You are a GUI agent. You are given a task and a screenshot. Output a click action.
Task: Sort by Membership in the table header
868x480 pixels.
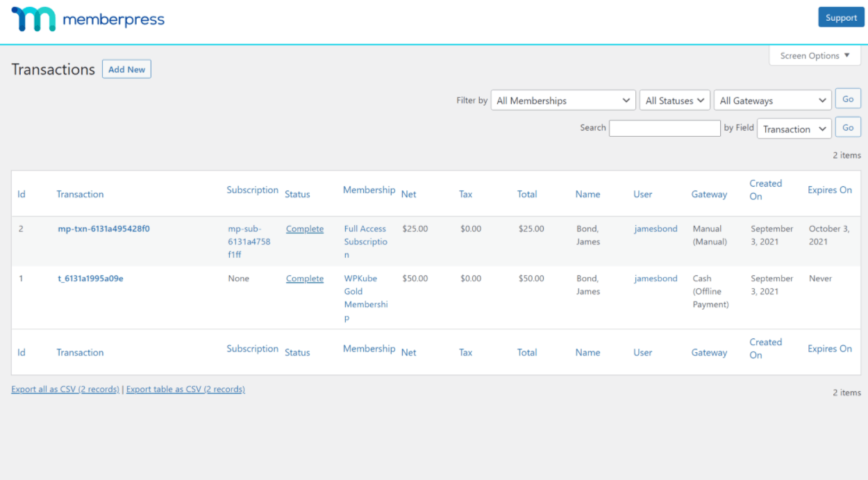369,190
